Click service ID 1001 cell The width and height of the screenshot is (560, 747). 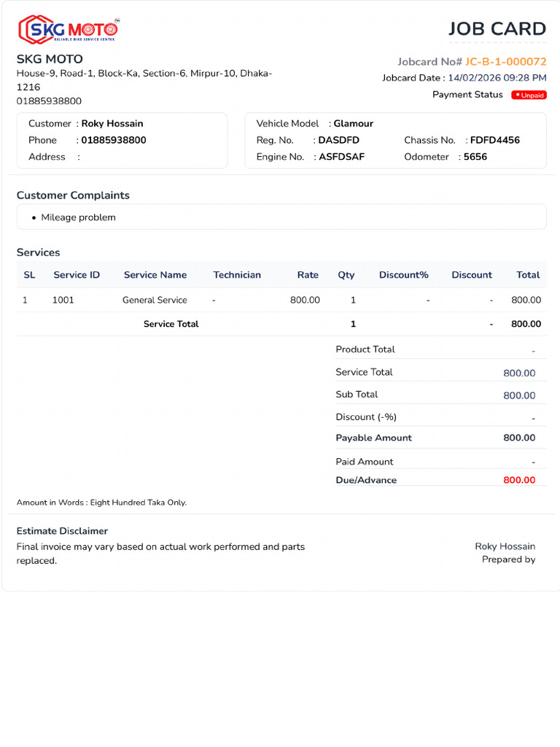(63, 300)
